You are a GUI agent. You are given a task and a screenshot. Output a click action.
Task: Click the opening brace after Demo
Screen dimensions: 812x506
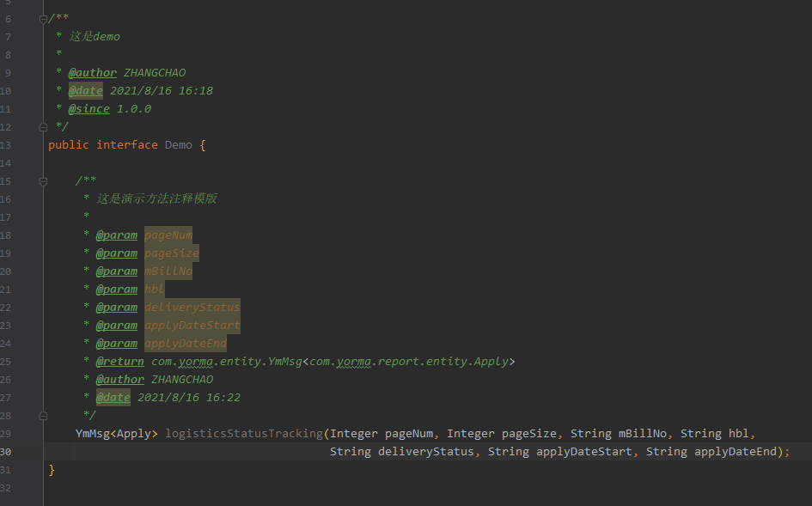[x=203, y=145]
